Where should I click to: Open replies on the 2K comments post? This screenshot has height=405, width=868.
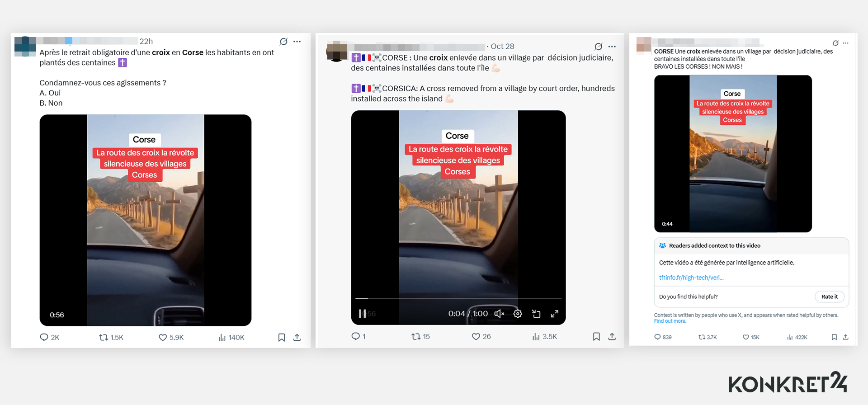[44, 337]
